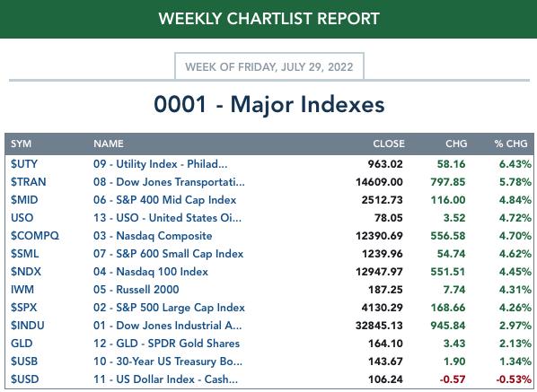Open the Dow Jones Industrial chart link

[167, 326]
